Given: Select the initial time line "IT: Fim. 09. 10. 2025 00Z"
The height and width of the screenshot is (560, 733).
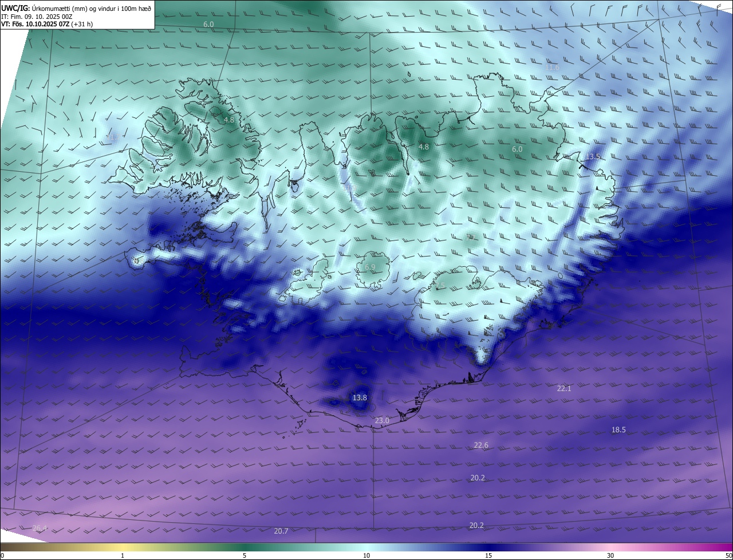Looking at the screenshot, I should (36, 16).
